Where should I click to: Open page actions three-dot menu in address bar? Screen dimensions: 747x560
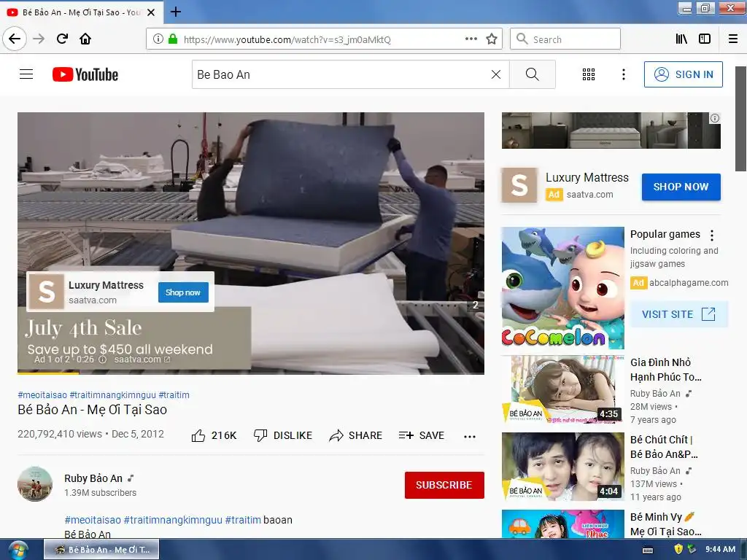[x=471, y=39]
